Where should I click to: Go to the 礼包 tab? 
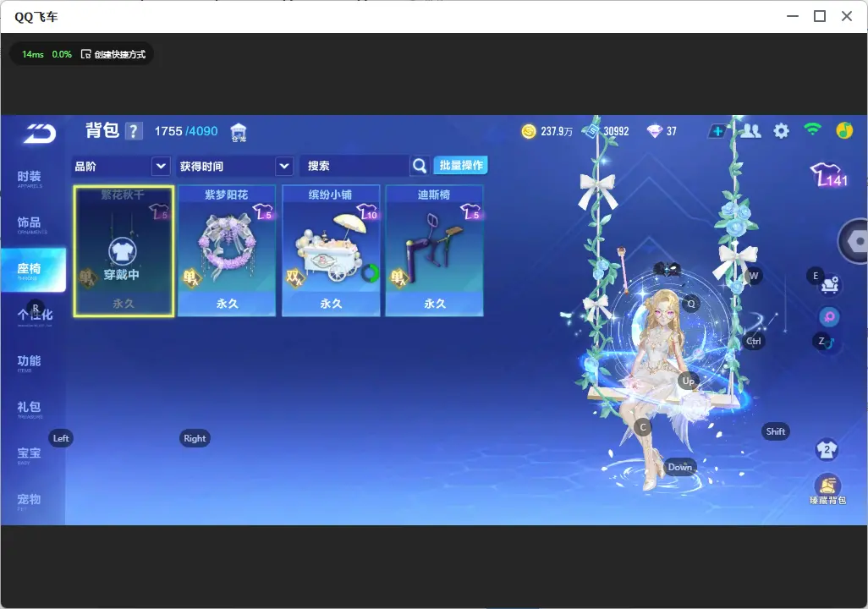(29, 409)
